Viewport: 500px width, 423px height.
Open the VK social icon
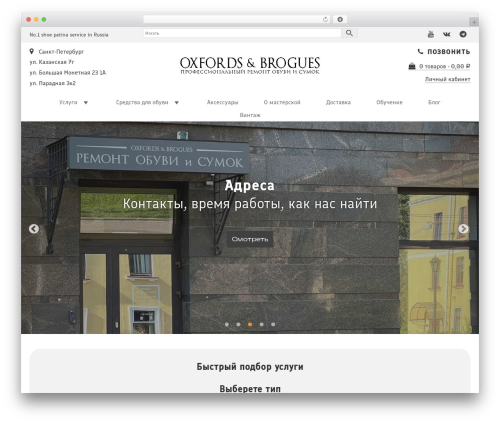447,34
